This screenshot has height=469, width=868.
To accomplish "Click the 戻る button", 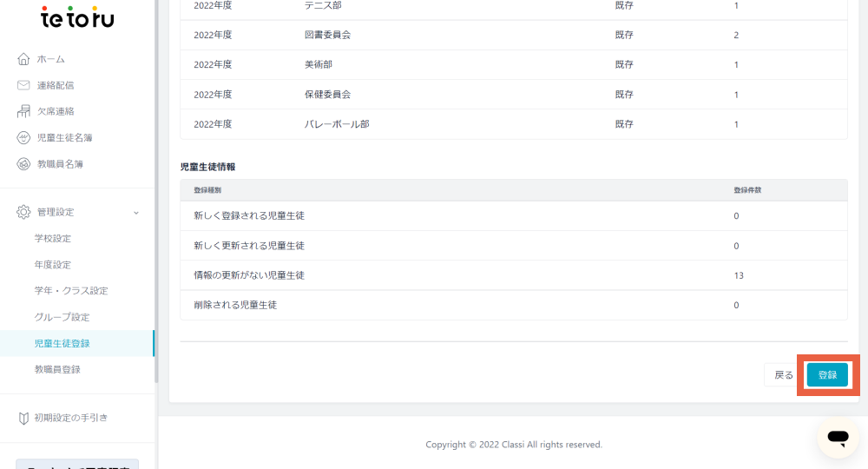I will coord(783,375).
